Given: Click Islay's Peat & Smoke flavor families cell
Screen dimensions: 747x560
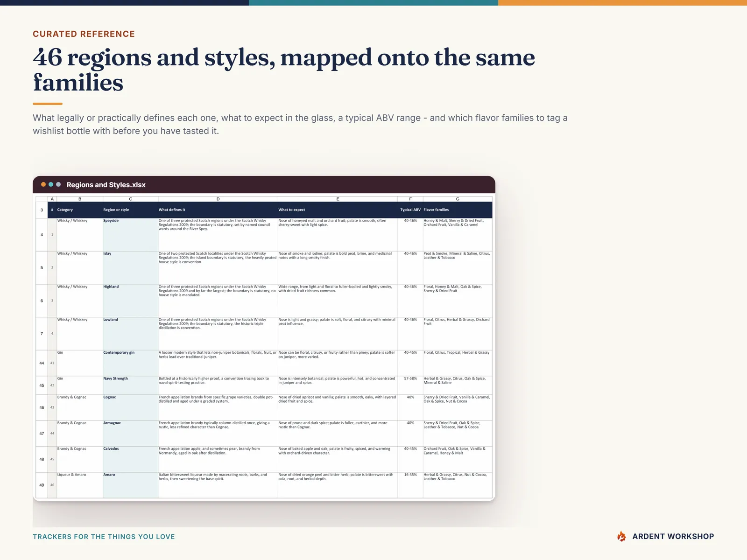Looking at the screenshot, I should (x=458, y=268).
